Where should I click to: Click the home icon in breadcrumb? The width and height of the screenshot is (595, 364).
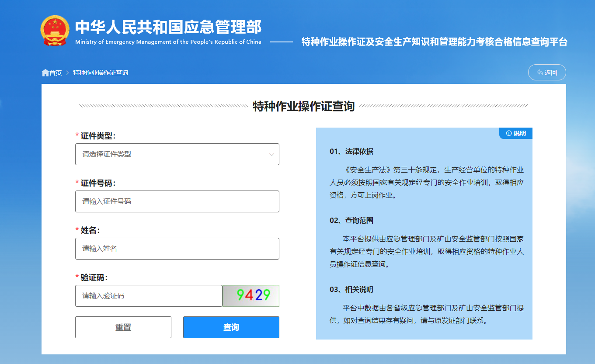[45, 73]
